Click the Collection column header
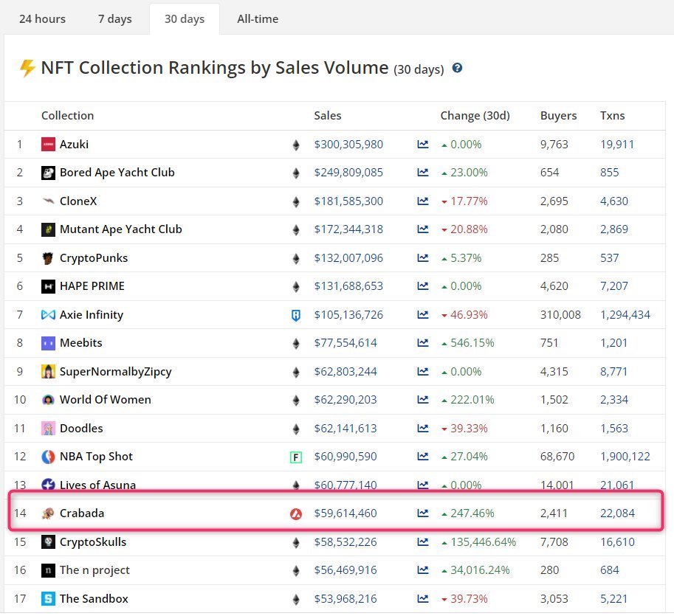This screenshot has height=616, width=674. (67, 116)
